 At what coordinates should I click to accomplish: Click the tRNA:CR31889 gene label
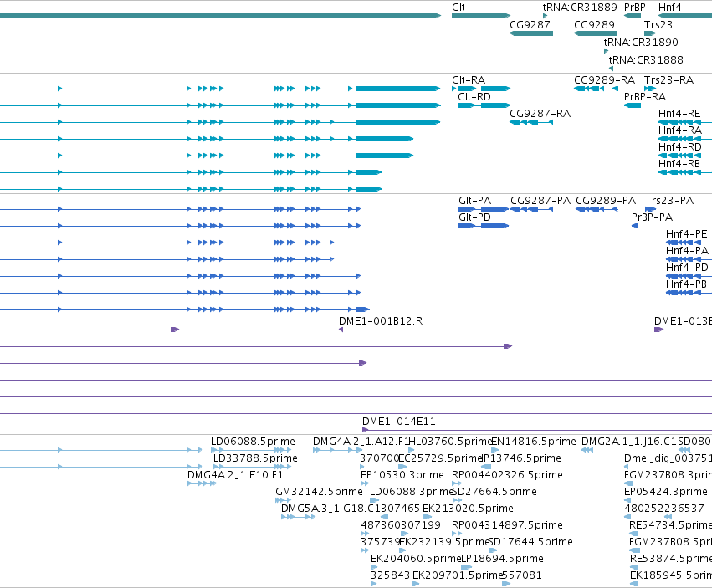click(x=580, y=8)
